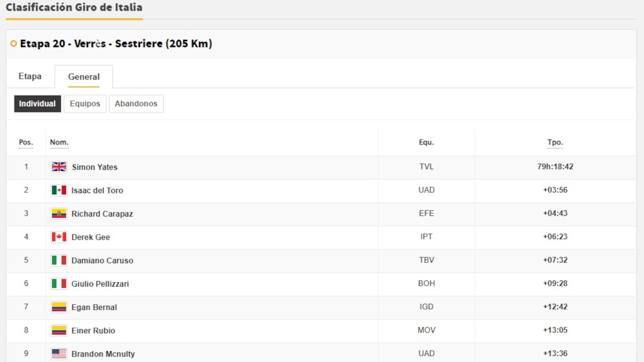The image size is (644, 362).
Task: Click the Canadian flag beside Derek Gee
Action: coord(59,237)
